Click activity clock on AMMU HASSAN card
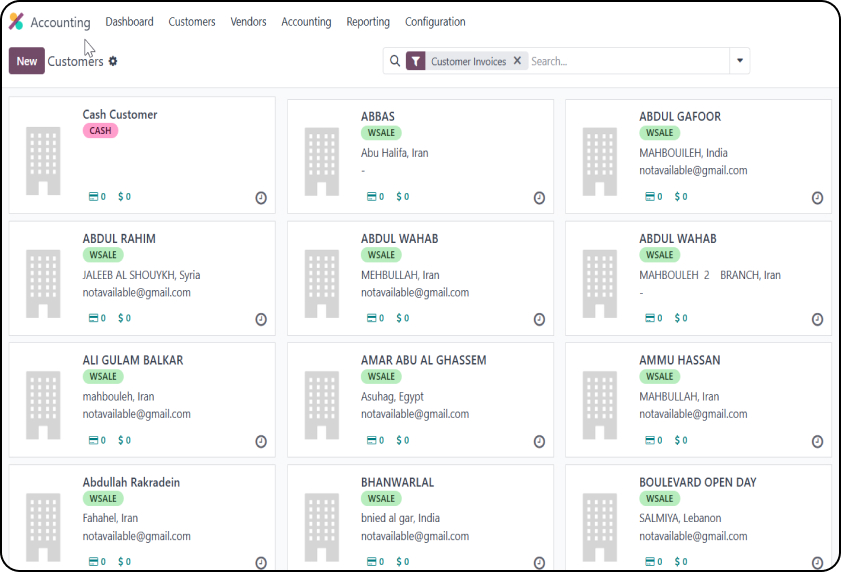841x572 pixels. [817, 441]
